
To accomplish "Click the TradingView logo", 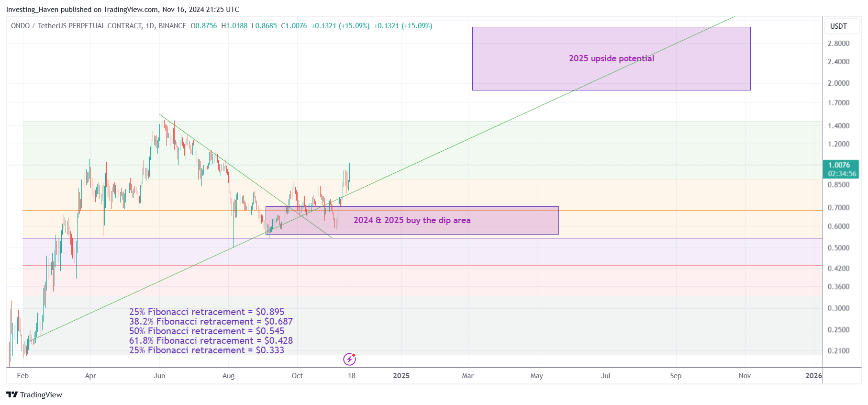I will tap(34, 394).
